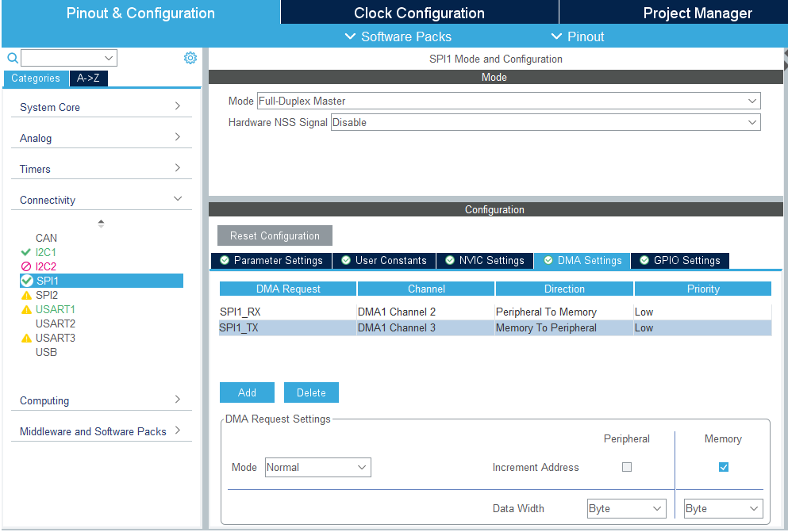Expand the Timers category

(101, 169)
